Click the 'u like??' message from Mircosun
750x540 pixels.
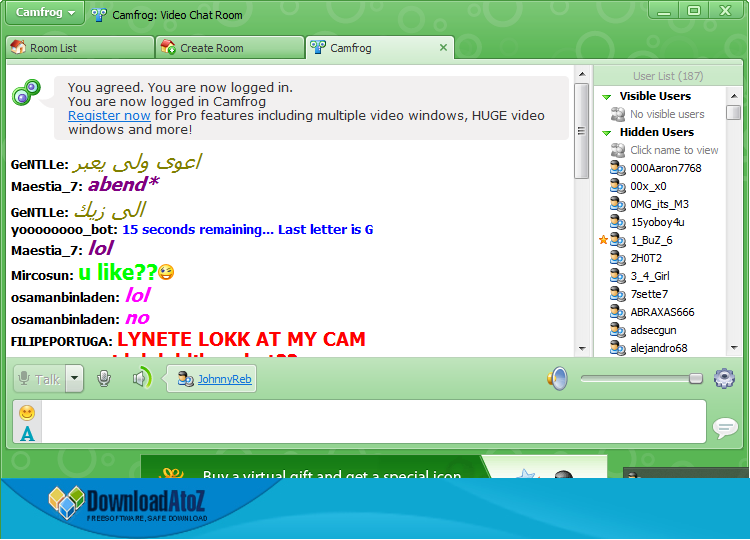click(x=127, y=273)
